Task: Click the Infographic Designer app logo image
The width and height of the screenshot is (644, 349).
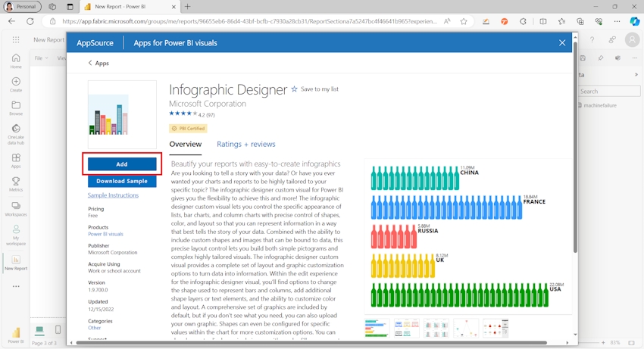Action: coord(122,114)
